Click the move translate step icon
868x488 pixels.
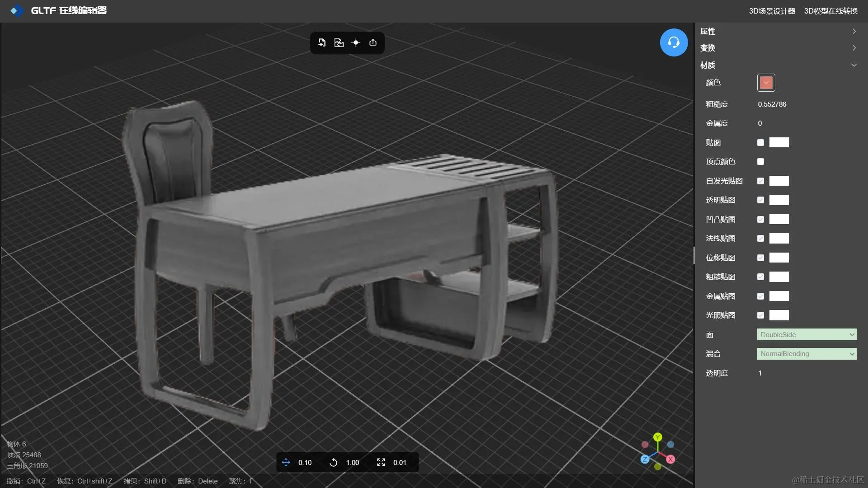pyautogui.click(x=286, y=462)
